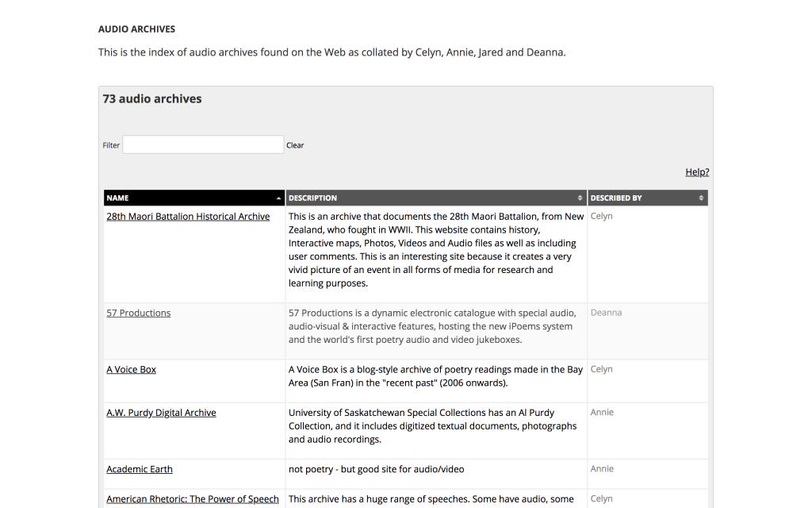Click the American Rhetoric description text
Screen dimensions: 812x508
(431, 499)
